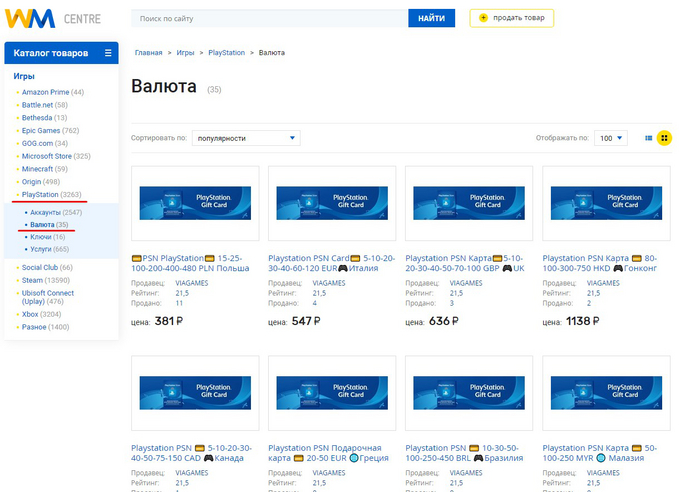This screenshot has height=492, width=700.
Task: Open GBP UK gift card thumbnail
Action: [469, 203]
